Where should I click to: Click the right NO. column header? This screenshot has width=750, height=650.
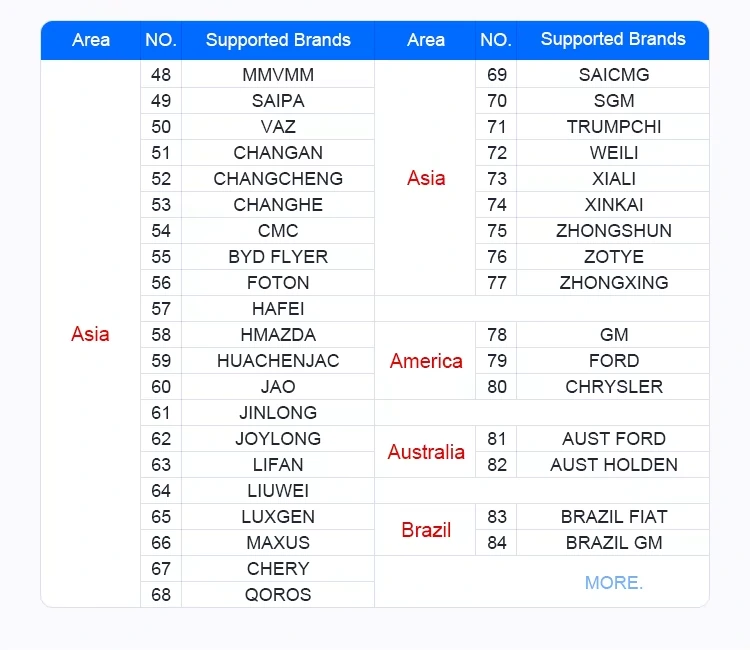[x=496, y=40]
